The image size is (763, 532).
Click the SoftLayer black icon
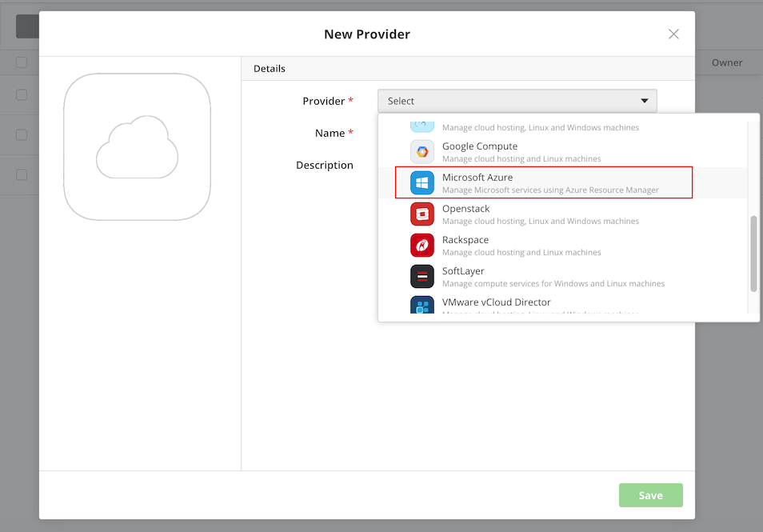pyautogui.click(x=421, y=277)
